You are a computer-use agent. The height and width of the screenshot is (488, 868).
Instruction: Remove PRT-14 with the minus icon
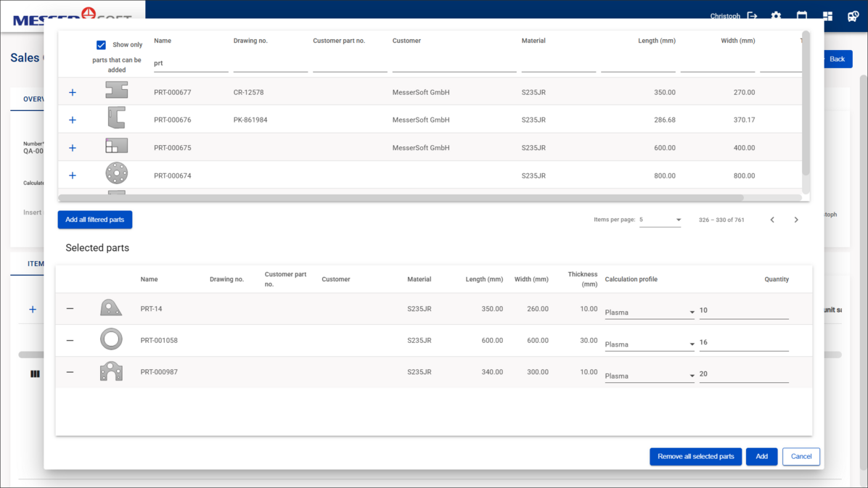pyautogui.click(x=70, y=309)
